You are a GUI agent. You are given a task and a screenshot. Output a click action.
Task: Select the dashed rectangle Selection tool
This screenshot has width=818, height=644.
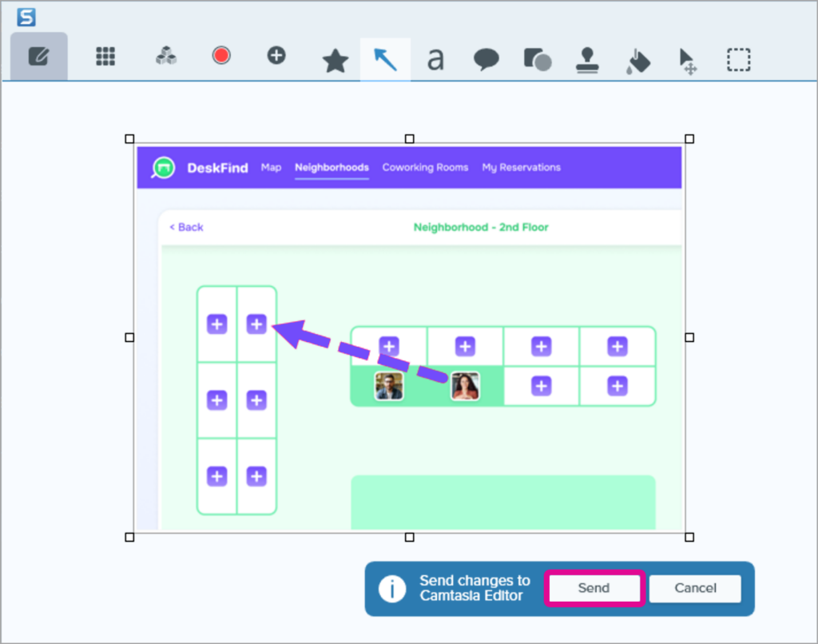[x=738, y=60]
